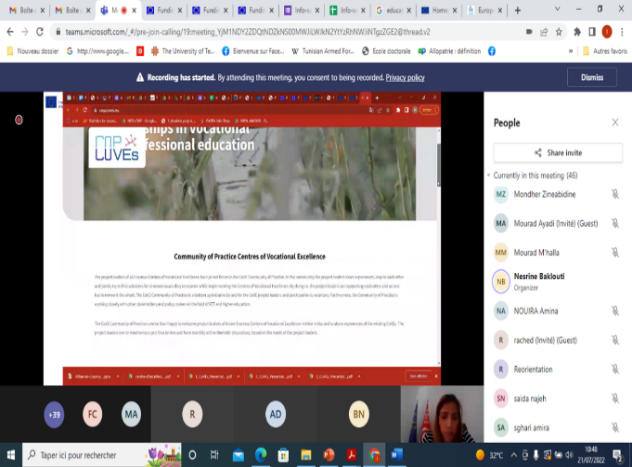Switch to the second Gmail Boîte tab

[72, 10]
